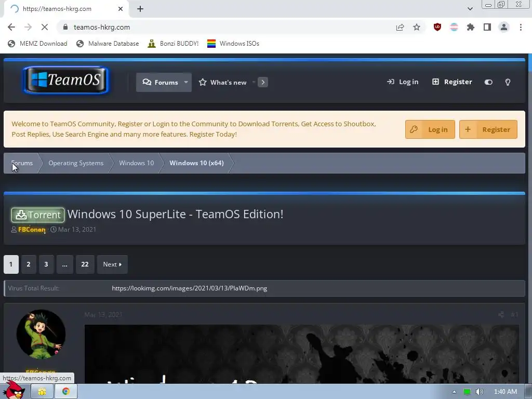Image resolution: width=532 pixels, height=399 pixels.
Task: Open the Virus Total result image link
Action: click(189, 288)
